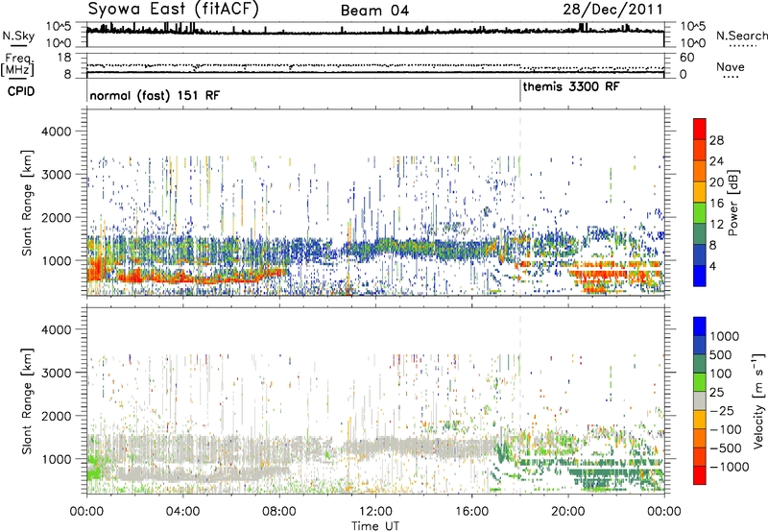Click the 'Syowa East (fitACF)' title text
This screenshot has height=532, width=768.
pyautogui.click(x=174, y=9)
